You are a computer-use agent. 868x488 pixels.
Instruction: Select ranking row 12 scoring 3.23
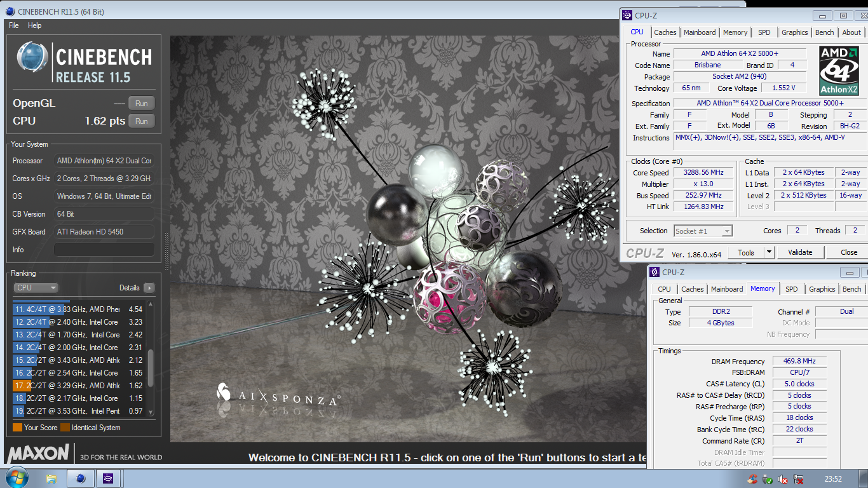[x=79, y=322]
